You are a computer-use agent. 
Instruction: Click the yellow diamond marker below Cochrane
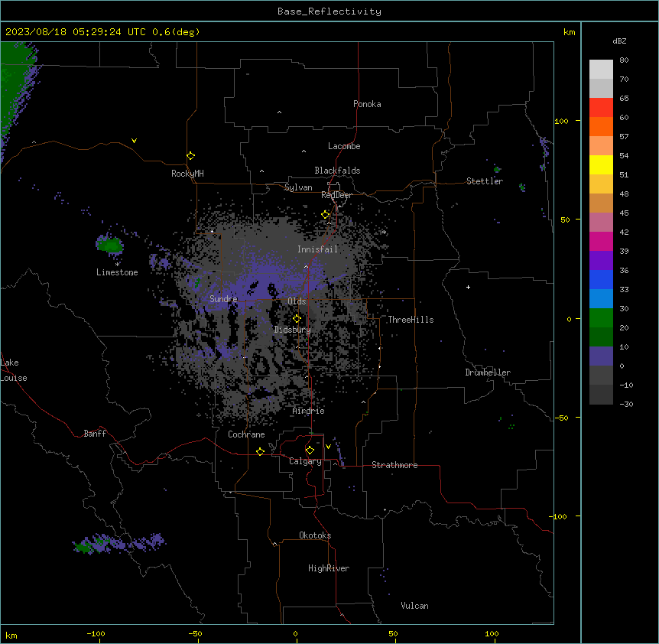click(260, 451)
